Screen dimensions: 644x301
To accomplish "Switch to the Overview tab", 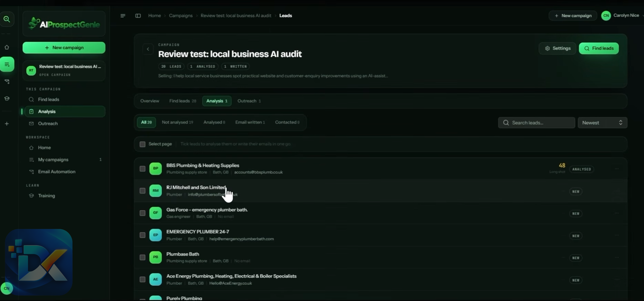I will [150, 101].
